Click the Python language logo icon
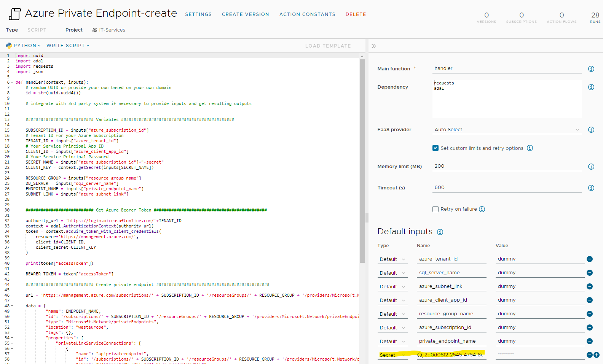The width and height of the screenshot is (603, 364). tap(9, 45)
